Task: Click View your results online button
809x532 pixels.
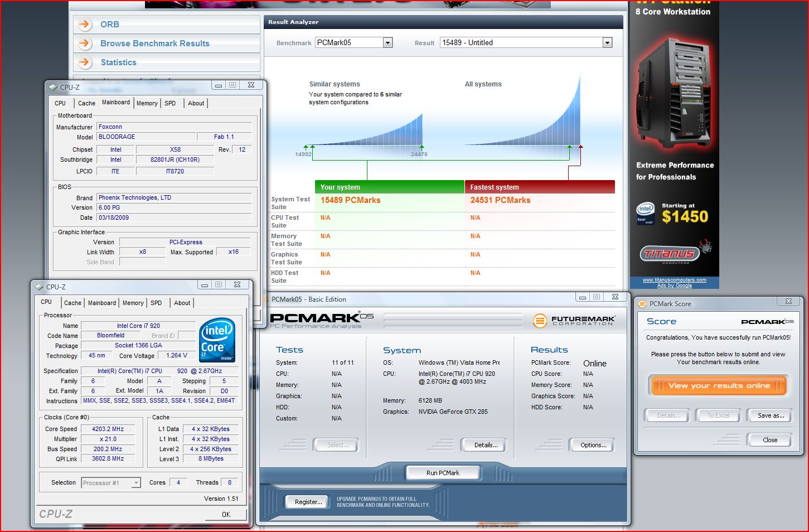Action: [x=719, y=385]
